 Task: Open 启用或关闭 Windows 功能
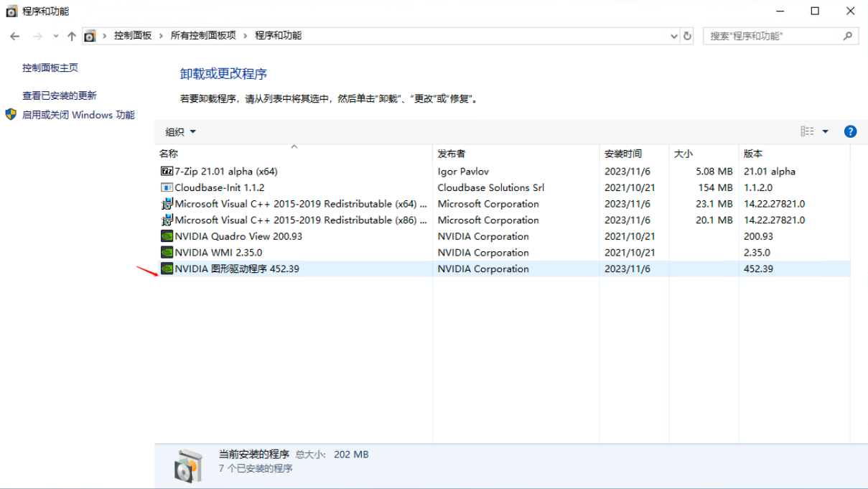78,115
